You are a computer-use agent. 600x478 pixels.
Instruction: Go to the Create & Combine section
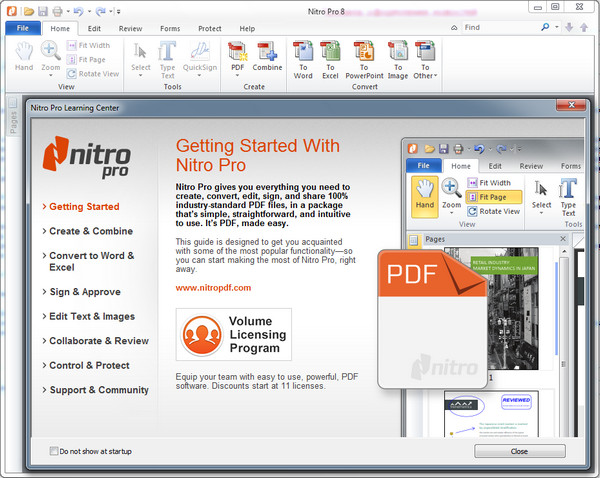click(x=91, y=231)
